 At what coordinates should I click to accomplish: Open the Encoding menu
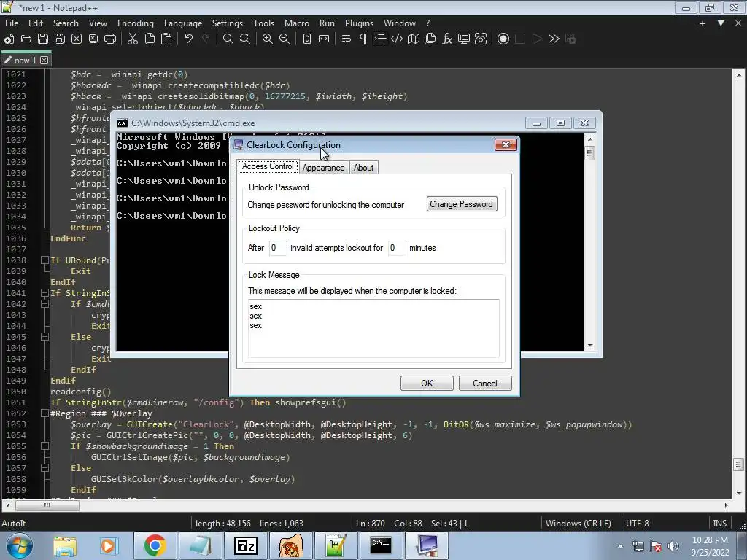pyautogui.click(x=136, y=23)
